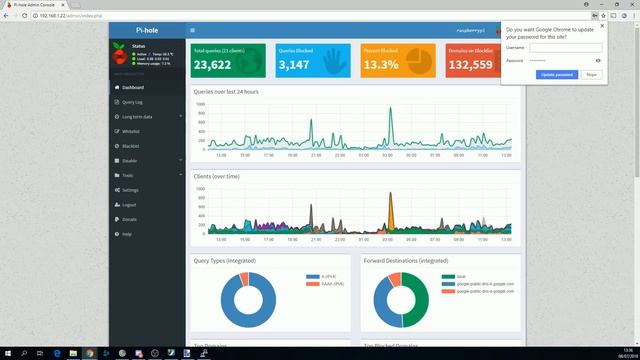Click the green segment of Forward Destinations donut
This screenshot has width=640, height=360.
[x=421, y=300]
